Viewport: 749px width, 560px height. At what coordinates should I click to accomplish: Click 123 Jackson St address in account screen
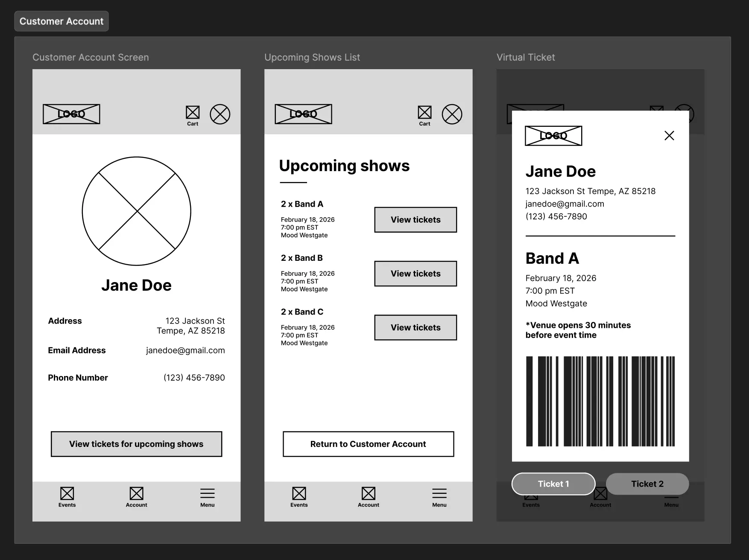(191, 326)
